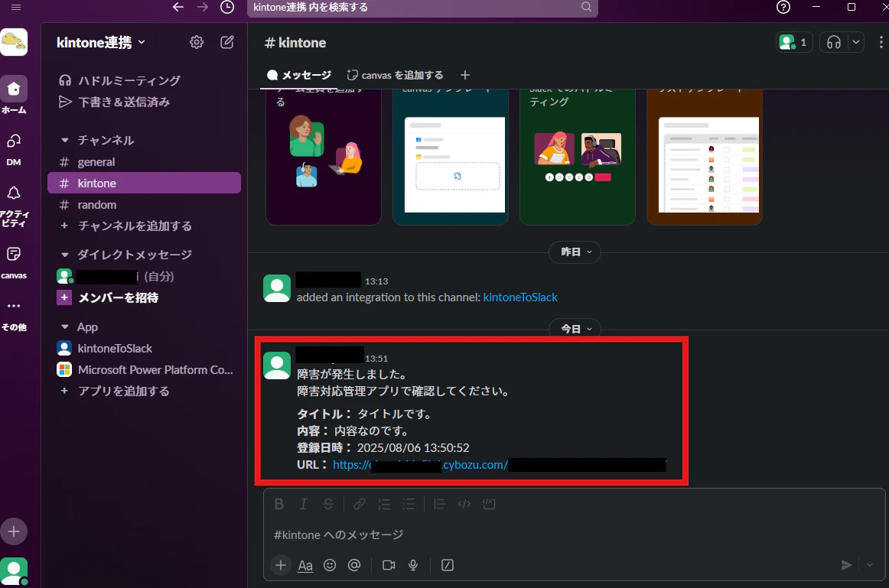The width and height of the screenshot is (889, 588).
Task: Expand the kintone連携 workspace dropdown
Action: pos(101,43)
